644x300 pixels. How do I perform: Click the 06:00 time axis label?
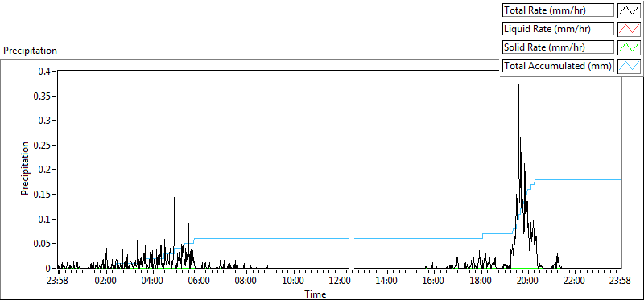199,282
